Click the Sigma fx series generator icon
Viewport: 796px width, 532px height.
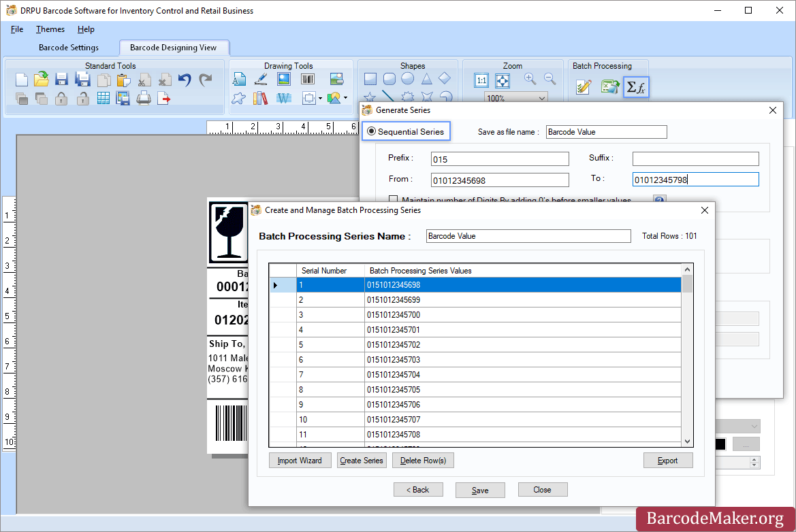click(x=636, y=87)
